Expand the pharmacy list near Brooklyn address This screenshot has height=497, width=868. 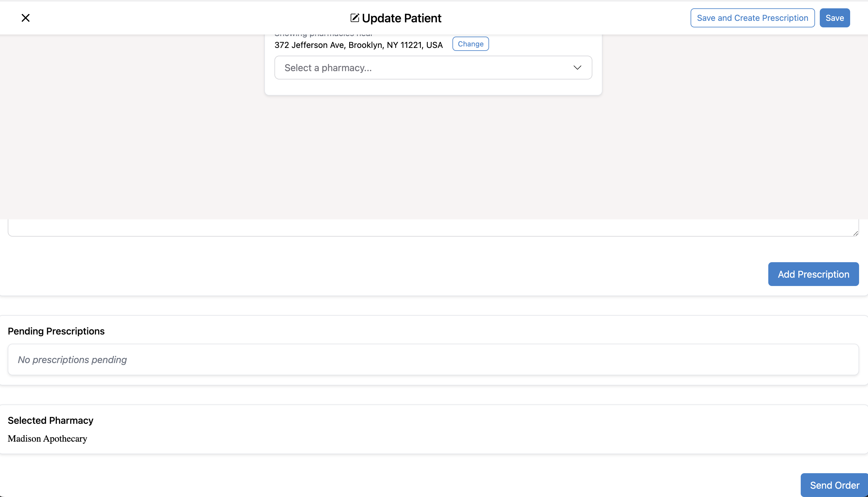pos(433,68)
